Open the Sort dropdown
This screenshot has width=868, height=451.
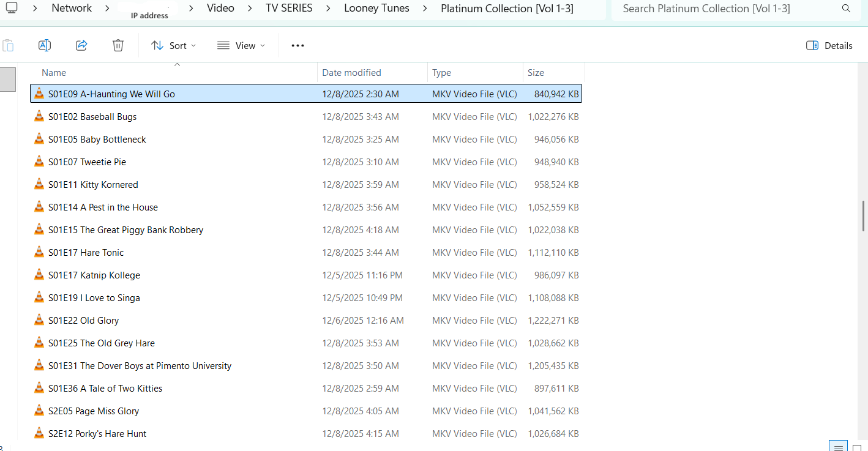(x=174, y=45)
